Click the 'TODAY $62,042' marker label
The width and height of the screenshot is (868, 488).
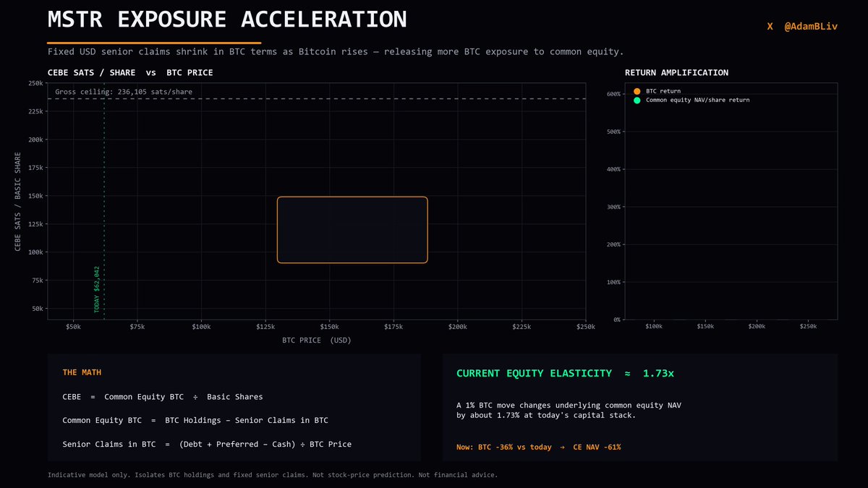pyautogui.click(x=97, y=288)
